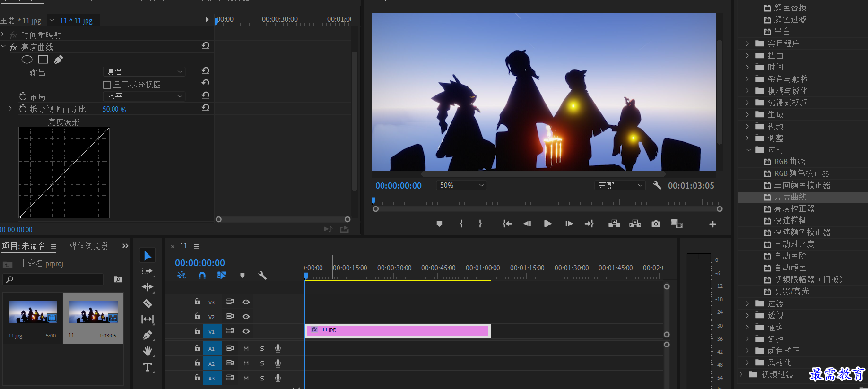Viewport: 868px width, 389px height.
Task: Click the 50.00 % split view value
Action: point(114,109)
